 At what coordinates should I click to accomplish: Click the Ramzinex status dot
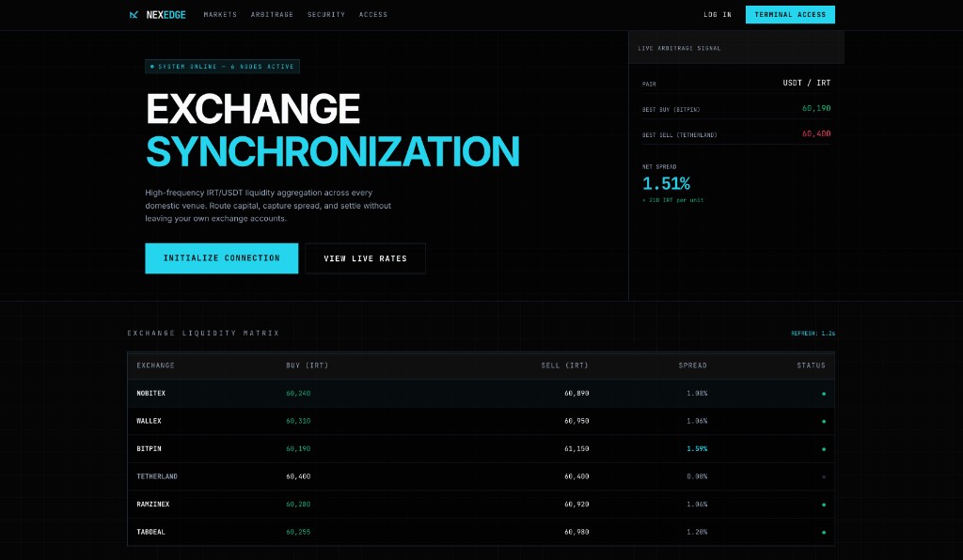(824, 505)
